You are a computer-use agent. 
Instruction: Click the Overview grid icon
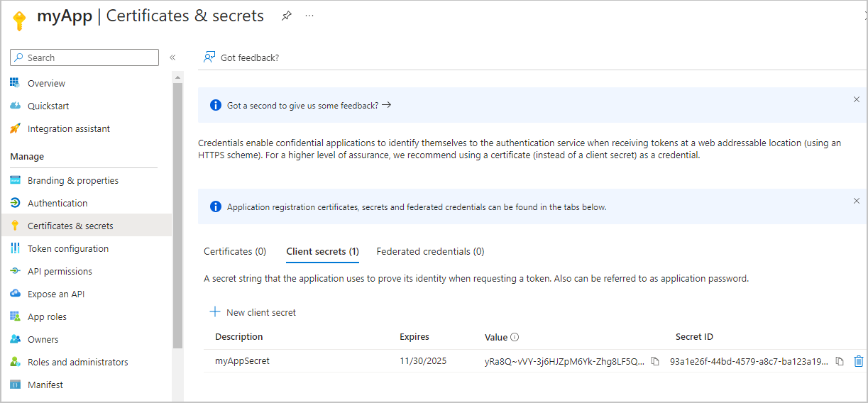point(15,83)
